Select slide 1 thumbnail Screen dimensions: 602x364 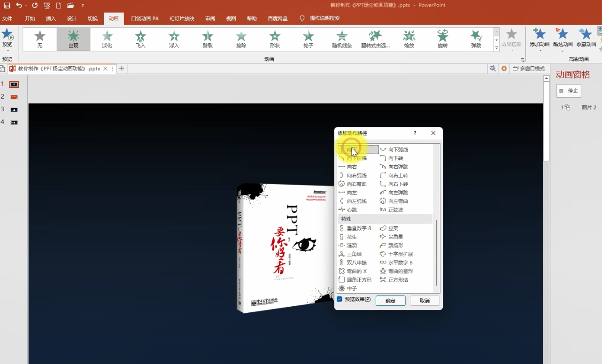[14, 84]
